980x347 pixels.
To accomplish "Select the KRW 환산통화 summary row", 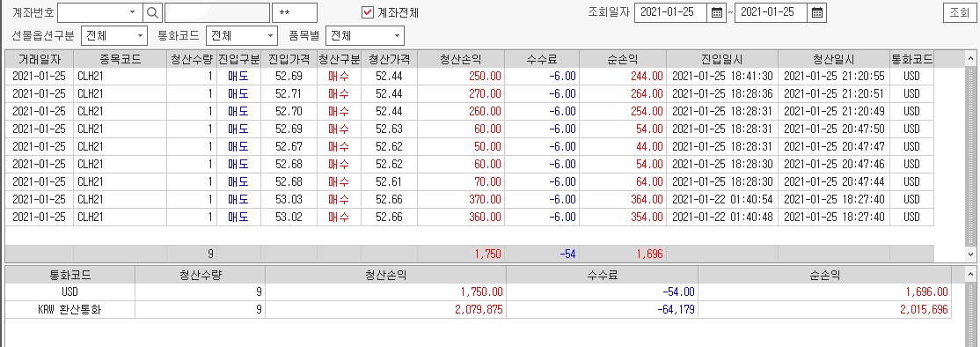I will pos(479,309).
